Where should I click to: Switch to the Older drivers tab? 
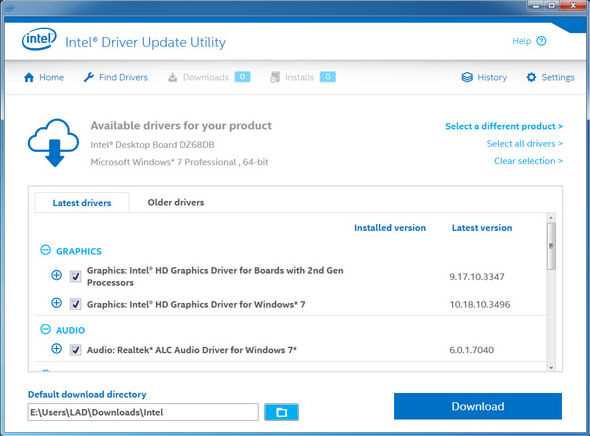click(176, 202)
